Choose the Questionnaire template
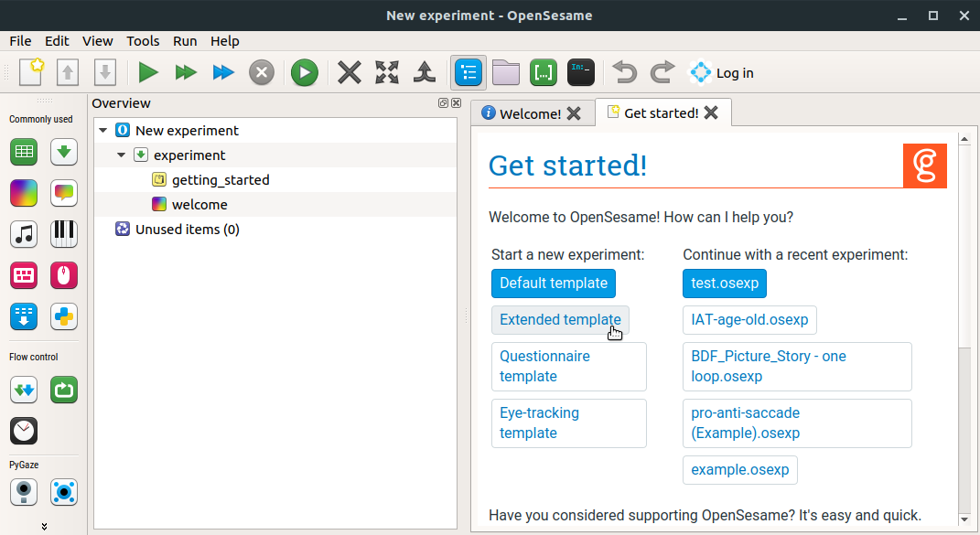 click(569, 366)
